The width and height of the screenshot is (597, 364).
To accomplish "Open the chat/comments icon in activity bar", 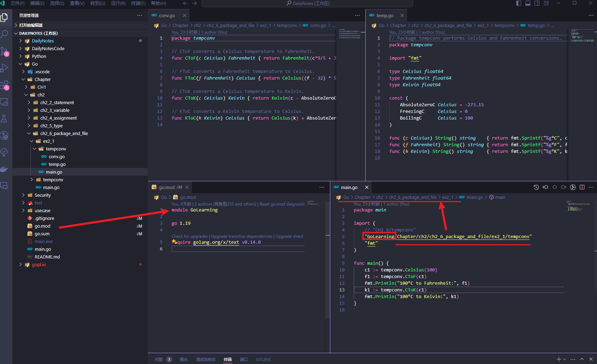I will pos(4,186).
